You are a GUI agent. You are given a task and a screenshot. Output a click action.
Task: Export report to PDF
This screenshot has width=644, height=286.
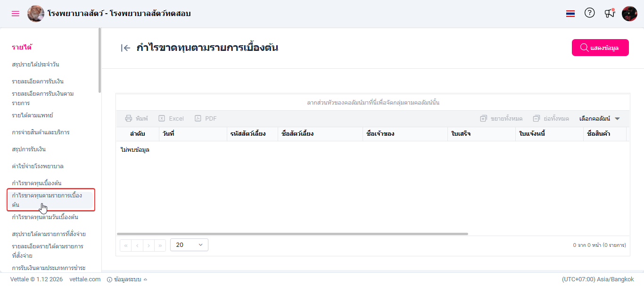coord(206,119)
